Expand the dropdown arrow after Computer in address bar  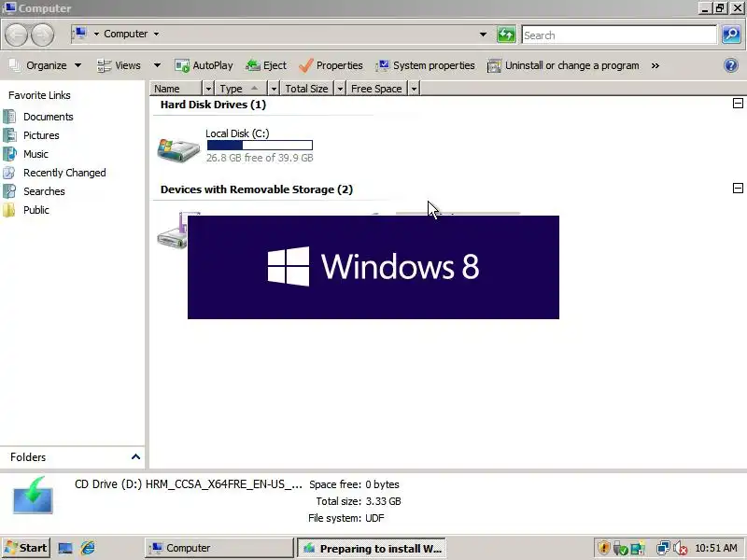(156, 34)
